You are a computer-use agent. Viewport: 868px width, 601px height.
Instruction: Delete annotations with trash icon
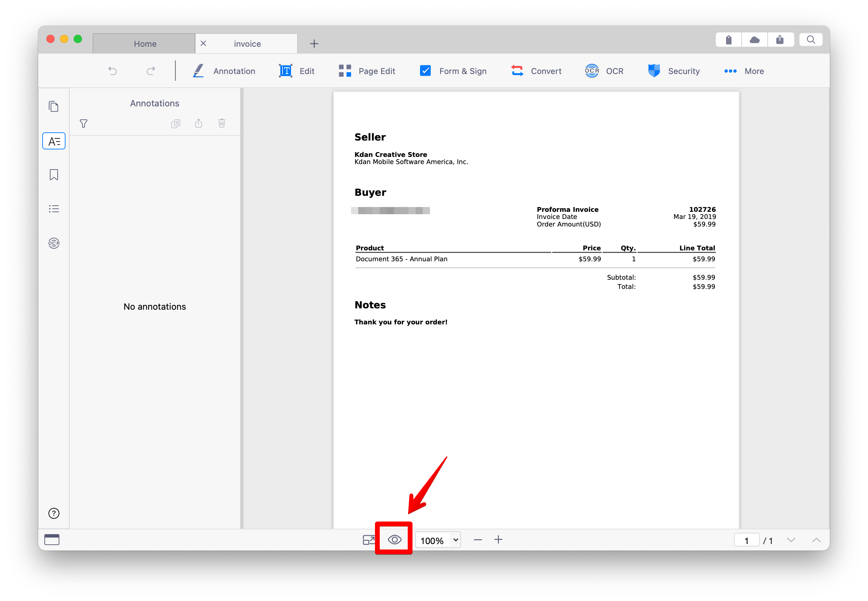pyautogui.click(x=222, y=123)
